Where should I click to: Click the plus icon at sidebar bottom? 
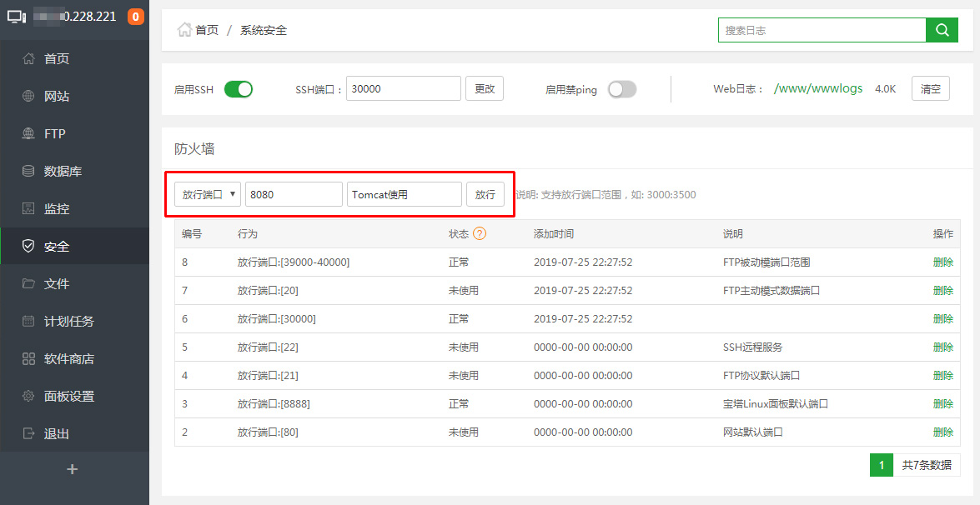pyautogui.click(x=73, y=469)
